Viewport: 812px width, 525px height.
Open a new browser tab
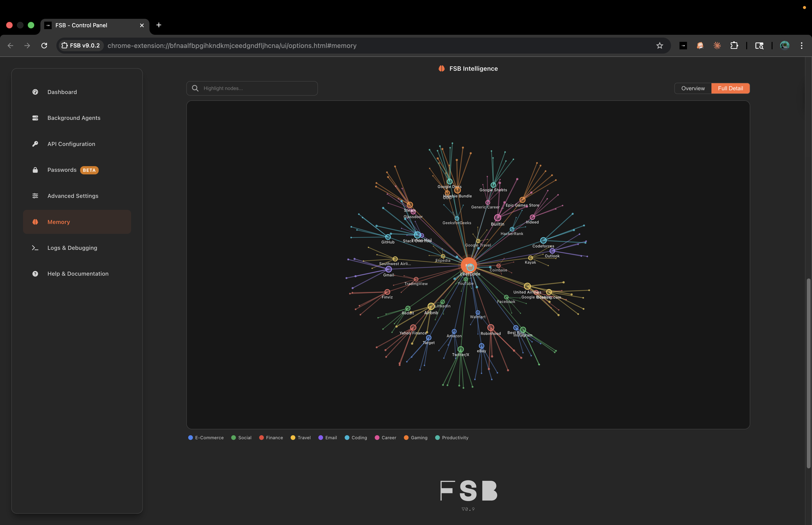pos(159,25)
